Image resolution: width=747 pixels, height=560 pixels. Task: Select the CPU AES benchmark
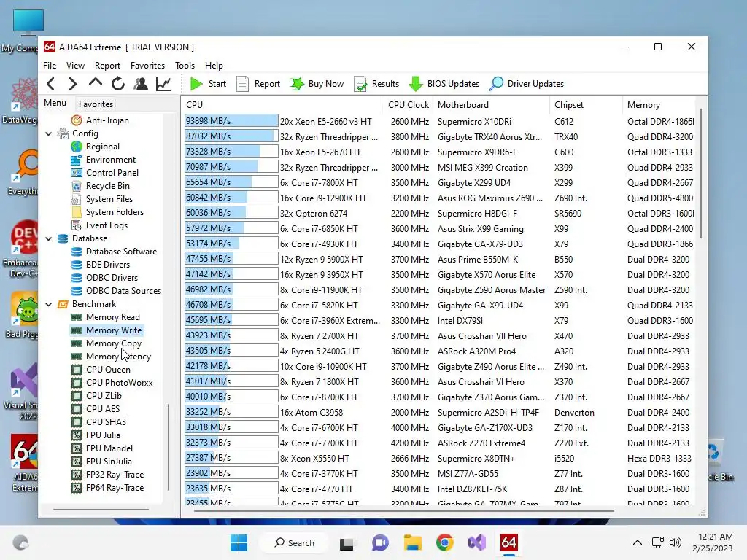coord(96,409)
